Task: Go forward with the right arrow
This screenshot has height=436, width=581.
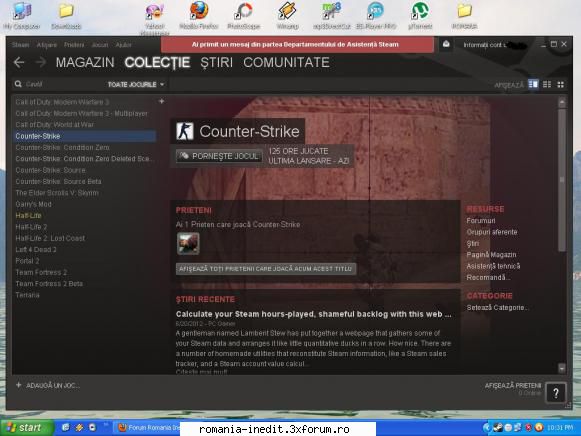Action: tap(41, 62)
